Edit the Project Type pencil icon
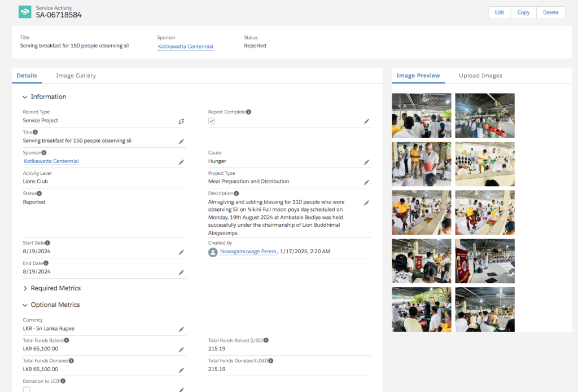Viewport: 578px width, 392px height. click(x=366, y=182)
